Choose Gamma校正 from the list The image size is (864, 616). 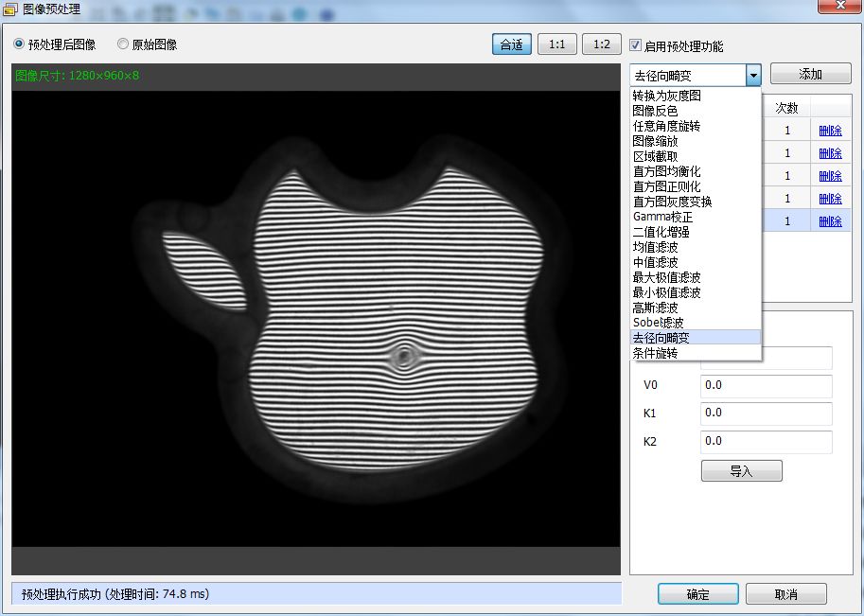click(696, 217)
